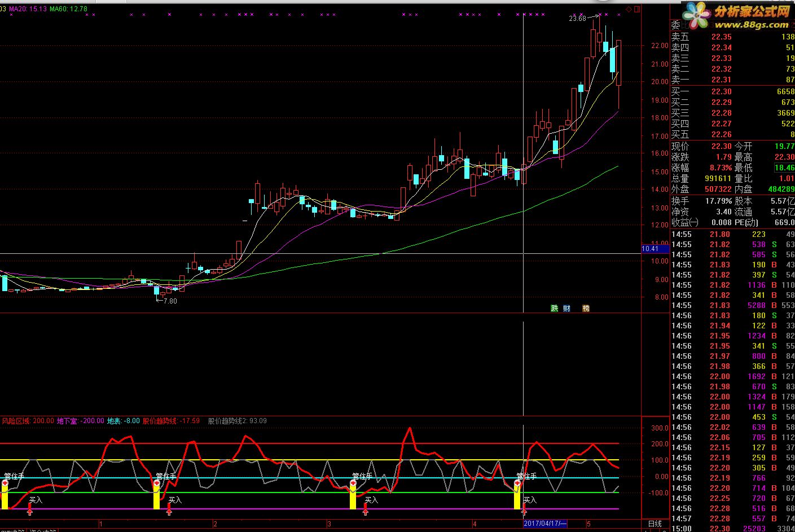Select the 14:55 tick with volume 5288
The width and height of the screenshot is (795, 532).
732,305
